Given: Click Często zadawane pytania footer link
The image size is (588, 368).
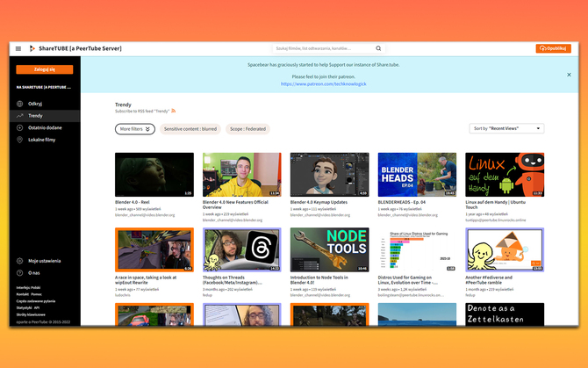Looking at the screenshot, I should 36,301.
